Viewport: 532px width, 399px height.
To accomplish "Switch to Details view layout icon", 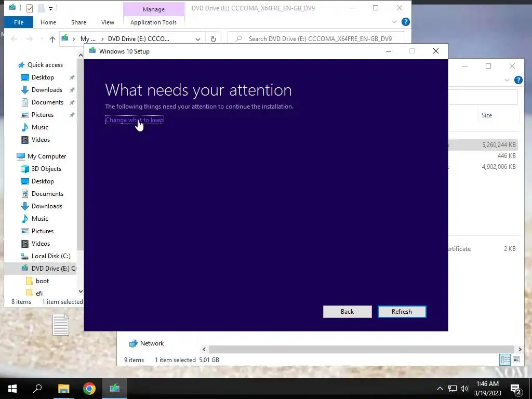I will (x=505, y=360).
